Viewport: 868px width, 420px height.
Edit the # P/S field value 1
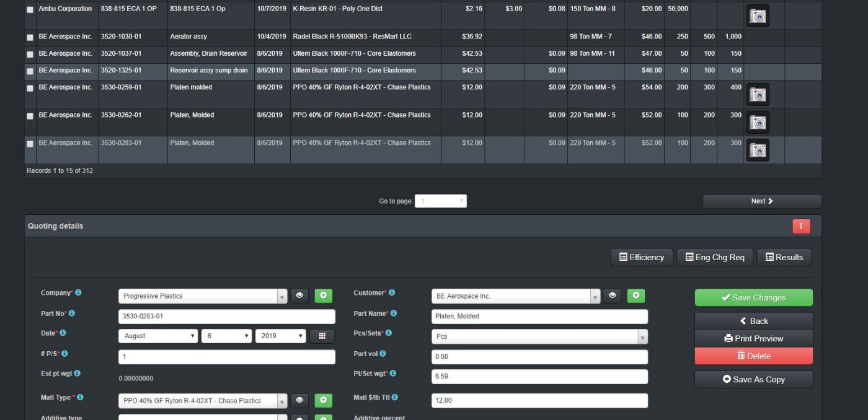click(x=226, y=357)
